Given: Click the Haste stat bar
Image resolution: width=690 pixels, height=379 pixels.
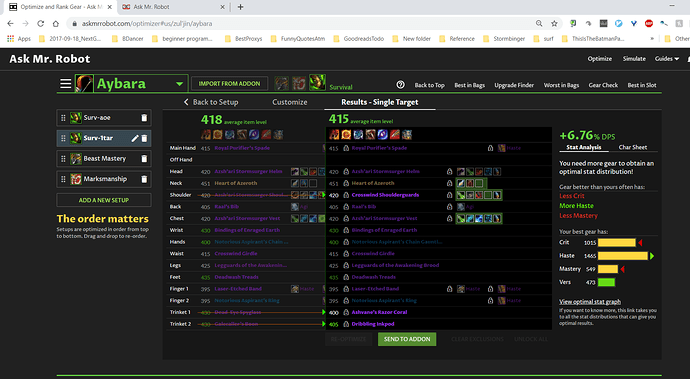Looking at the screenshot, I should point(623,256).
